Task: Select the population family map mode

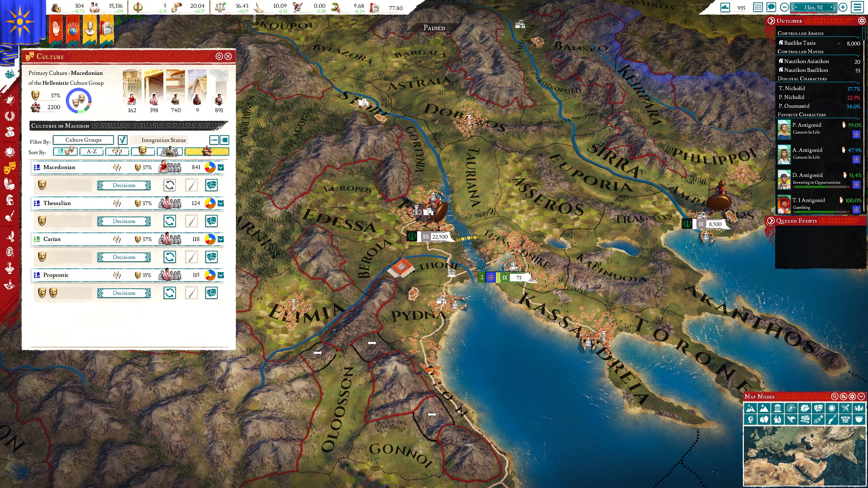Action: click(777, 420)
